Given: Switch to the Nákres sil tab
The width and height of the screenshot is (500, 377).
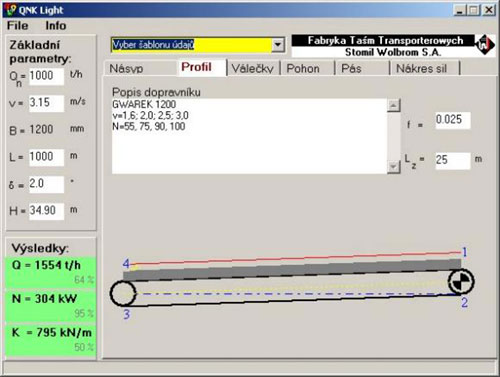Looking at the screenshot, I should click(x=421, y=69).
